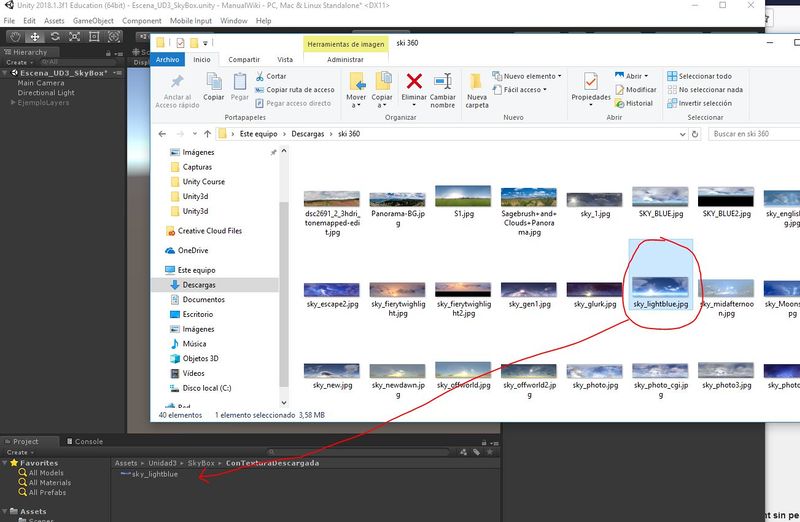Switch to Unity Console tab
This screenshot has width=800, height=522.
coord(85,441)
